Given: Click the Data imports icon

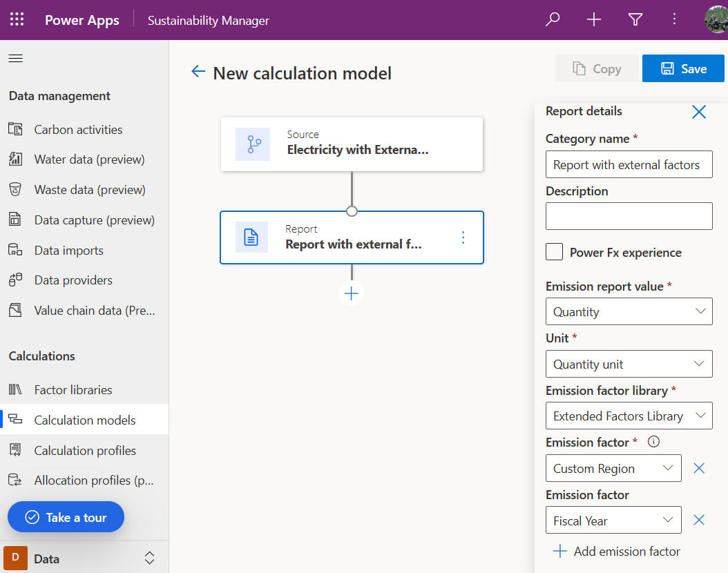Looking at the screenshot, I should coord(15,250).
